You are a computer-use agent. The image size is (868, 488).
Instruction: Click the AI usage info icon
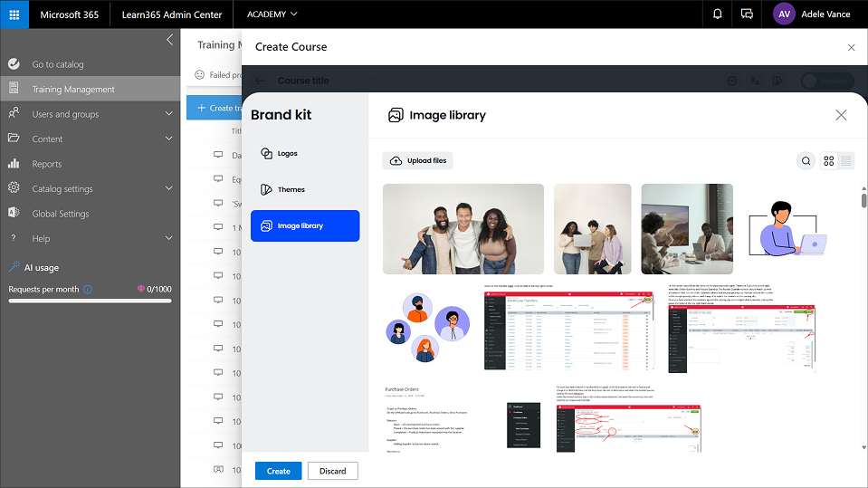(x=88, y=290)
